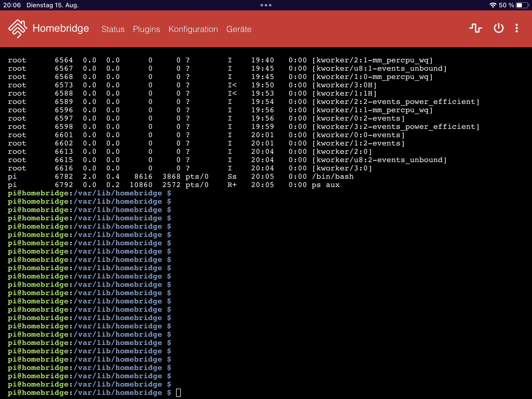Click the kworker/3:0 process row

pyautogui.click(x=342, y=168)
